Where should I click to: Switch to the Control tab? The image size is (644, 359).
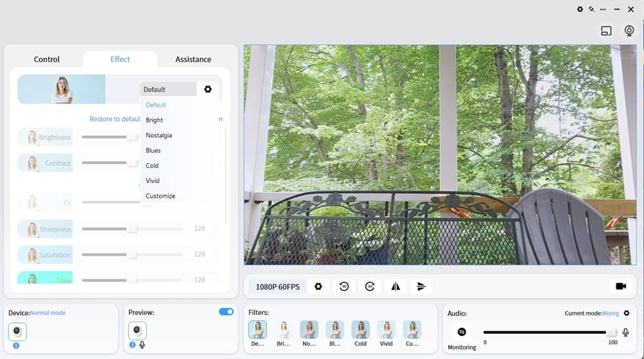(x=46, y=59)
